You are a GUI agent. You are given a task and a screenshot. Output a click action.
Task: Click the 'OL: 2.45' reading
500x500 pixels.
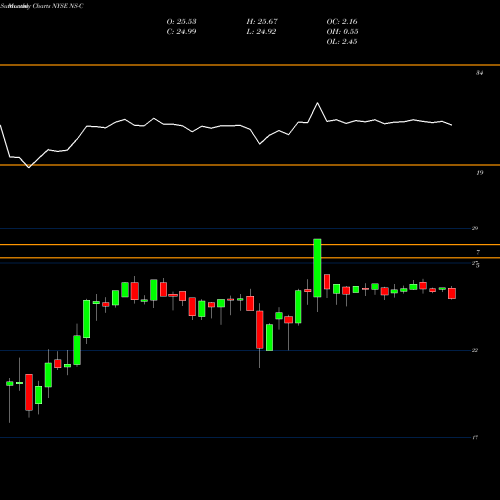tap(342, 42)
